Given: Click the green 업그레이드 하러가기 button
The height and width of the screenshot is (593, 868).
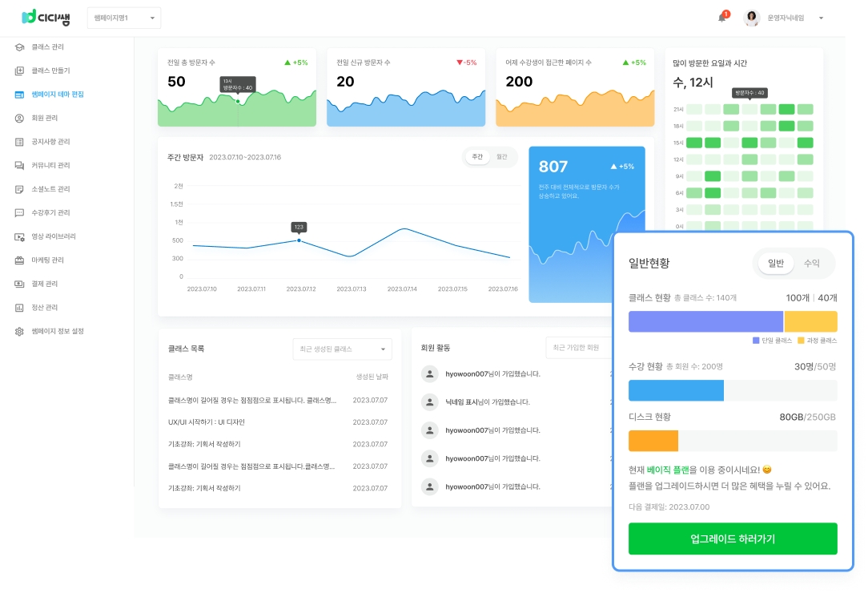Looking at the screenshot, I should point(732,539).
